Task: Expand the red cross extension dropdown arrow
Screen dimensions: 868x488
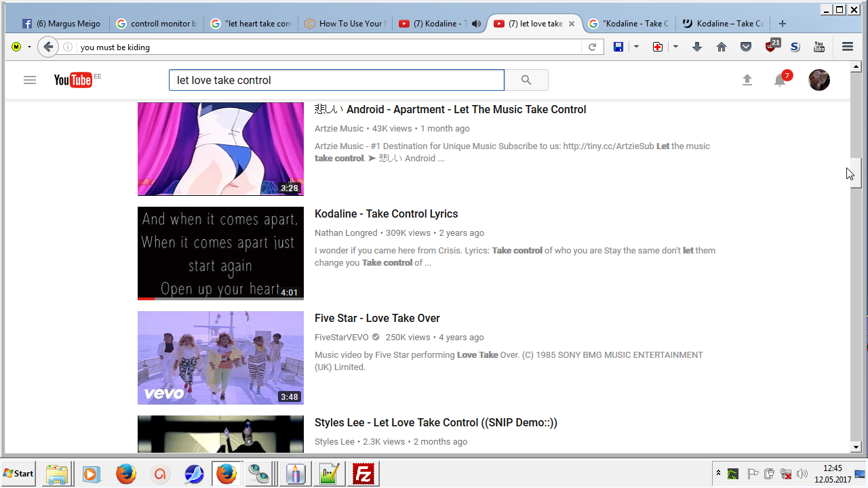Action: (x=675, y=47)
